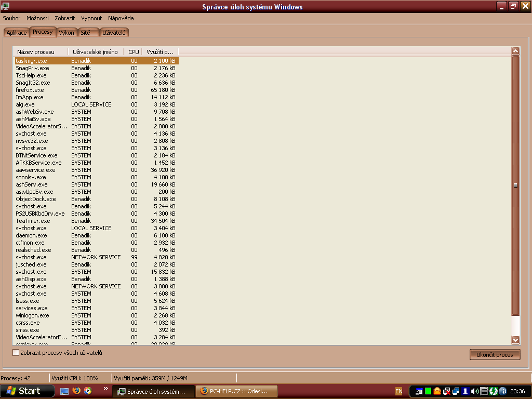Select the SnagPriv.exe process row
This screenshot has height=399, width=532.
coord(96,68)
